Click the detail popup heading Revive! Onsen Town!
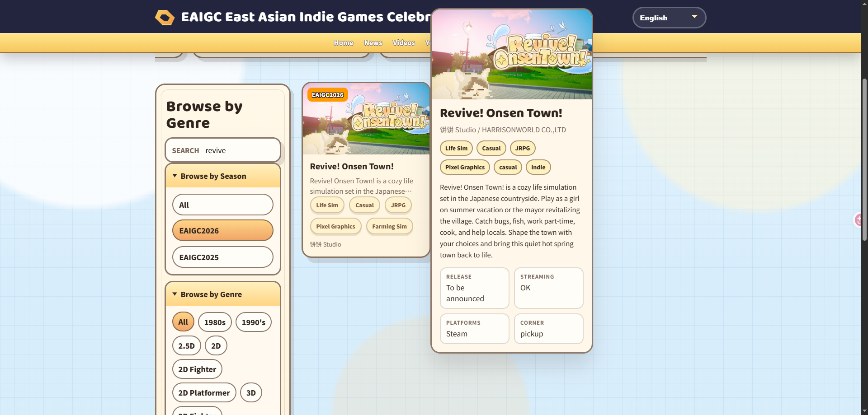Viewport: 868px width, 415px height. click(x=501, y=113)
